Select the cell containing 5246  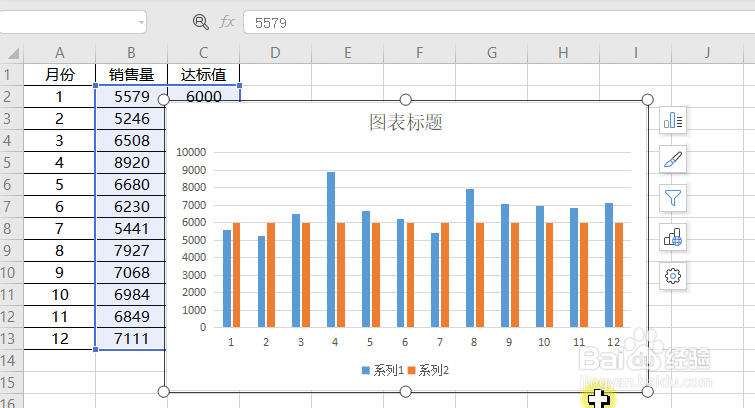[x=131, y=119]
